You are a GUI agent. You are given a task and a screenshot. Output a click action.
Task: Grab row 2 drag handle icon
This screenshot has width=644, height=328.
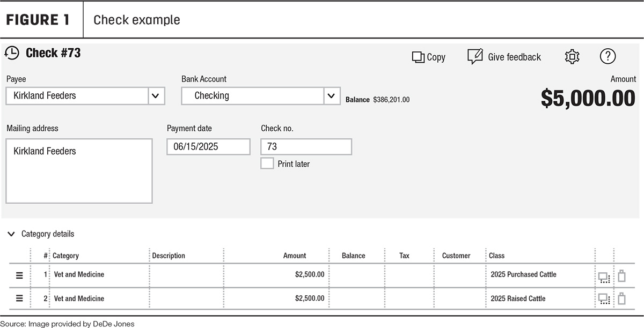(19, 299)
